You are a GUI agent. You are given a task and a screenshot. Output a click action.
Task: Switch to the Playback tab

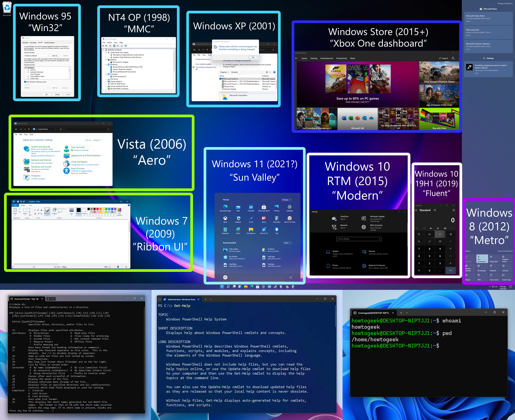tap(25, 43)
